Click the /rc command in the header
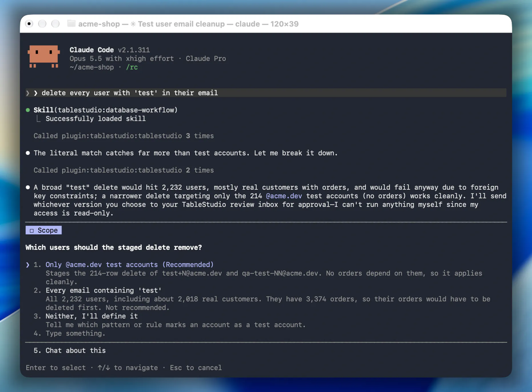Viewport: 532px width, 392px height. (132, 67)
